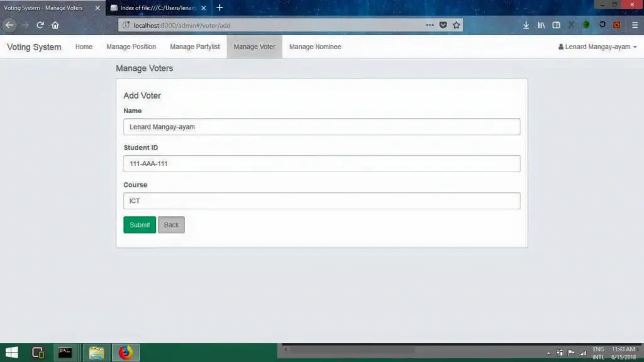Screen dimensions: 644x362
Task: Reload the current page
Action: (40, 25)
